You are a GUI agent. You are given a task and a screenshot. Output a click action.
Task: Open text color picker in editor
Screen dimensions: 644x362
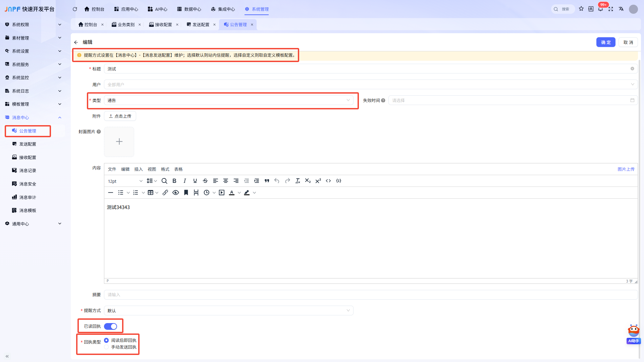(232, 193)
